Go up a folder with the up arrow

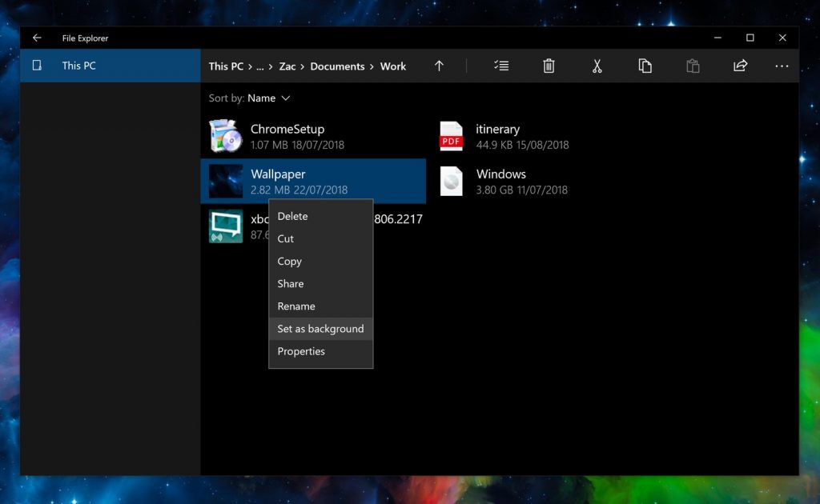pos(439,66)
